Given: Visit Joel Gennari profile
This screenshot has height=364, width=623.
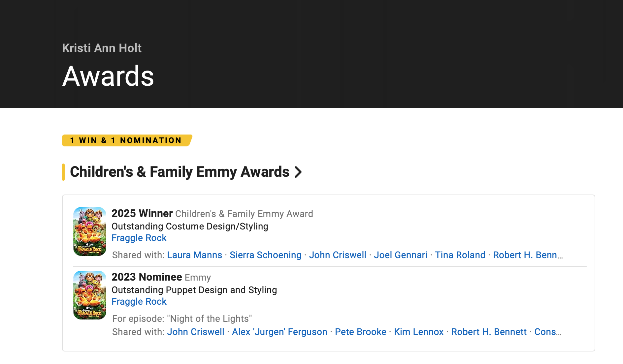Looking at the screenshot, I should click(401, 255).
